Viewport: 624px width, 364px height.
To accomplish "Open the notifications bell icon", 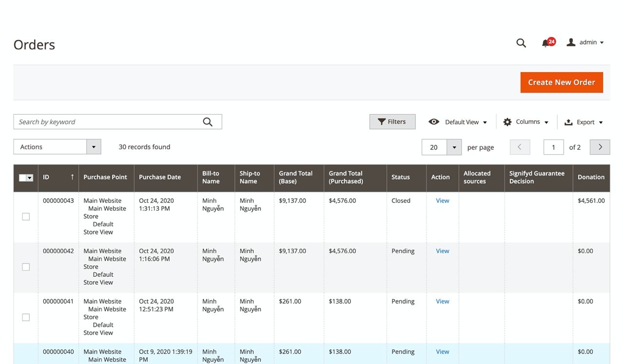I will (x=546, y=43).
